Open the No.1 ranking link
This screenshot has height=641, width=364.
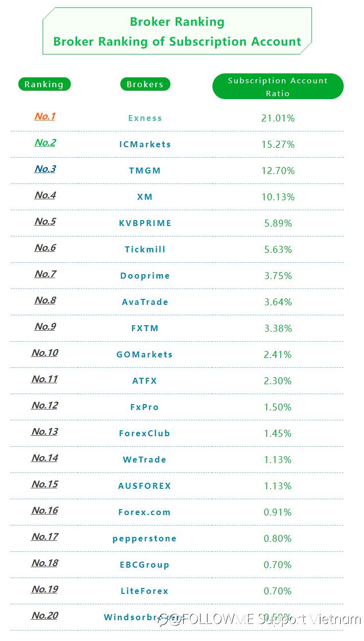click(x=45, y=117)
